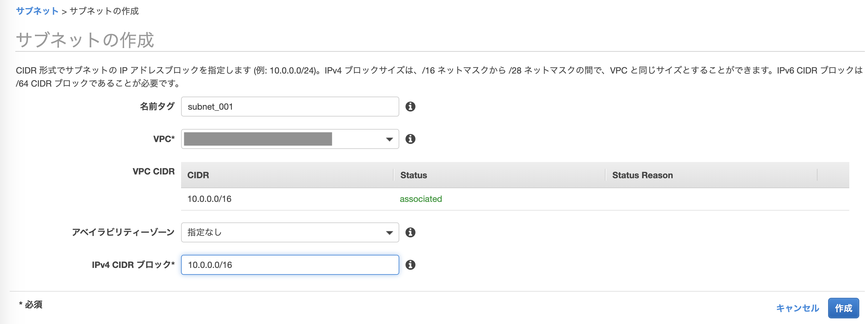The image size is (868, 324).
Task: Open サブネットの作成 breadcrumb entry
Action: click(105, 11)
